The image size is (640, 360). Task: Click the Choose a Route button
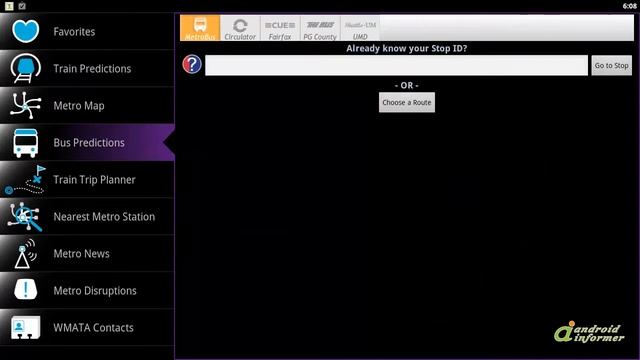pyautogui.click(x=407, y=102)
